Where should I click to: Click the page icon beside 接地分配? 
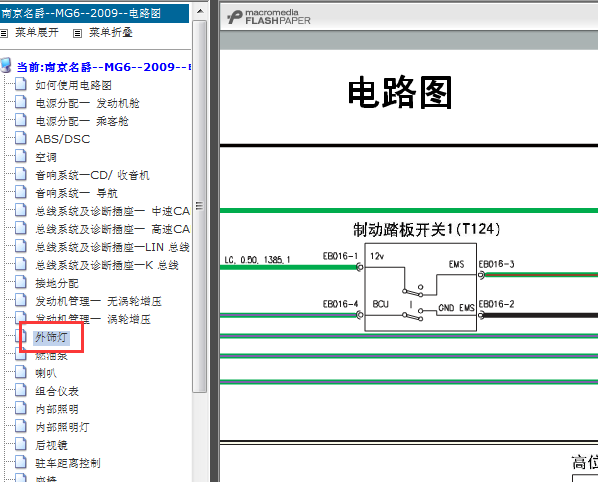(21, 282)
